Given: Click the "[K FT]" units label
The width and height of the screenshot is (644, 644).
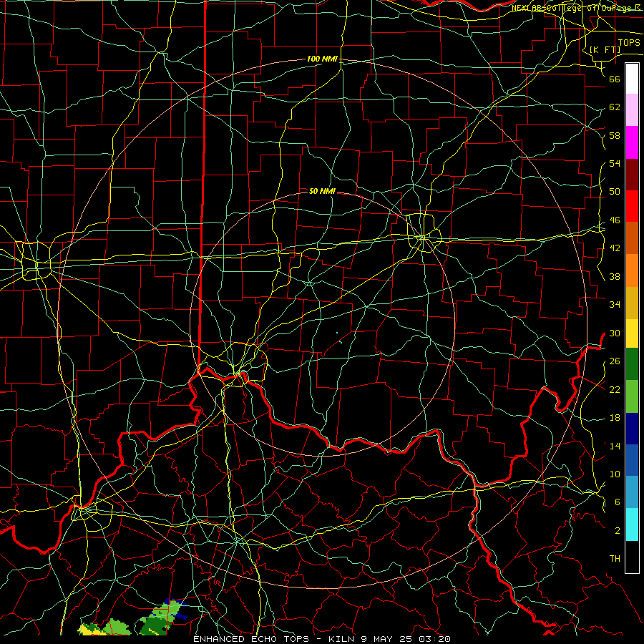Looking at the screenshot, I should pyautogui.click(x=605, y=49).
